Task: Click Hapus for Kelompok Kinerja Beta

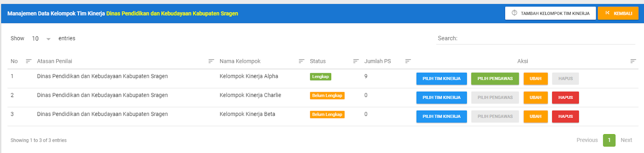Action: click(566, 116)
